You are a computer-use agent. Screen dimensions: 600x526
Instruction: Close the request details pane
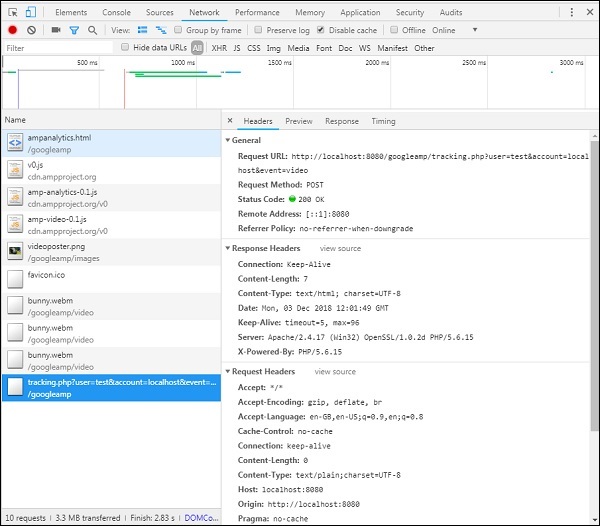230,121
